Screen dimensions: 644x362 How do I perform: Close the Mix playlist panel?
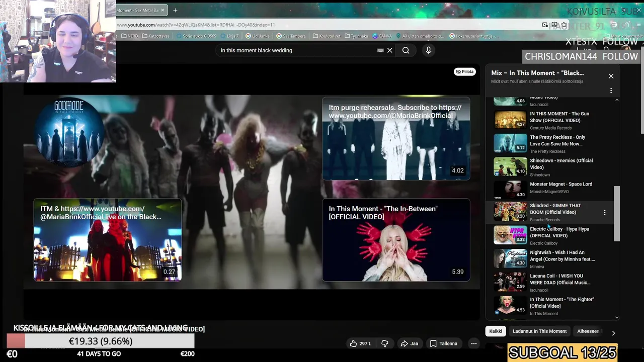point(611,76)
